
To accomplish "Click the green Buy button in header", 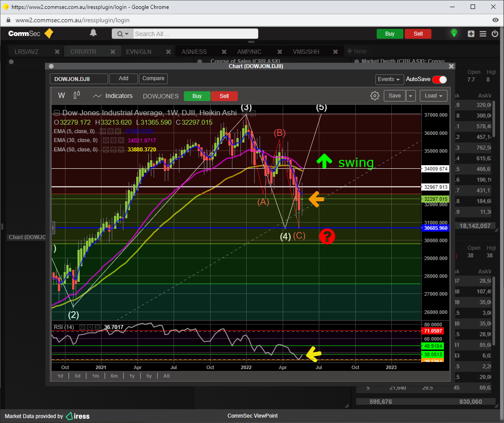I will pos(390,34).
